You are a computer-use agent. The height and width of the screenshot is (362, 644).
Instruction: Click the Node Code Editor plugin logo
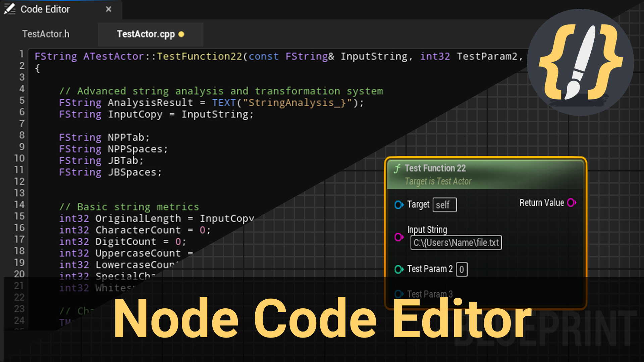pos(581,62)
